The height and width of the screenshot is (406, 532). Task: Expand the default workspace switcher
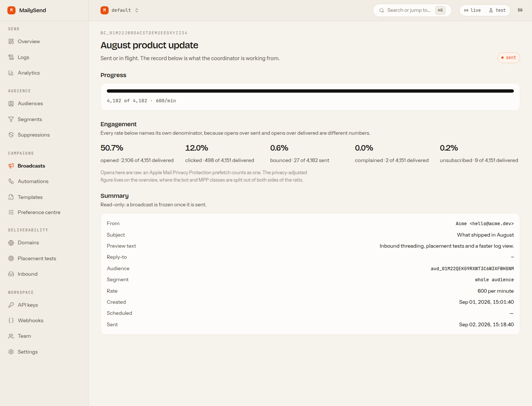pyautogui.click(x=120, y=10)
